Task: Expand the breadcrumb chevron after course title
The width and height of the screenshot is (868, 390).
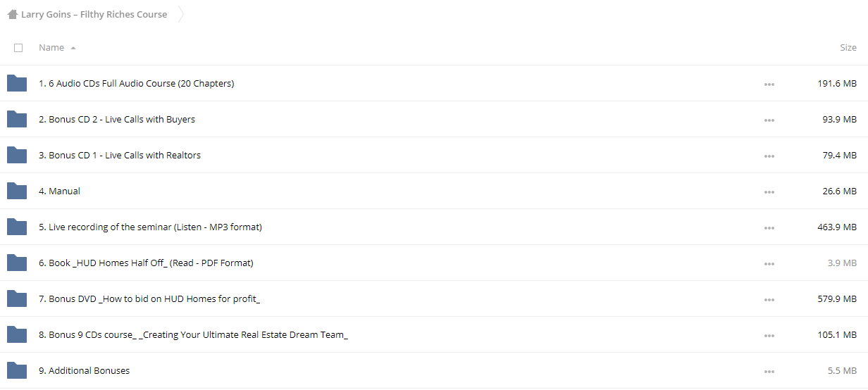Action: [x=181, y=14]
